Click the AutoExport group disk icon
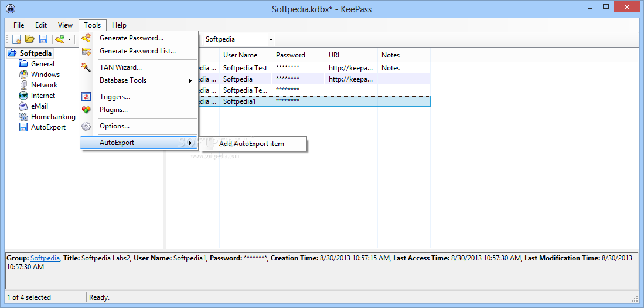Viewport: 644px width, 308px height. 23,127
